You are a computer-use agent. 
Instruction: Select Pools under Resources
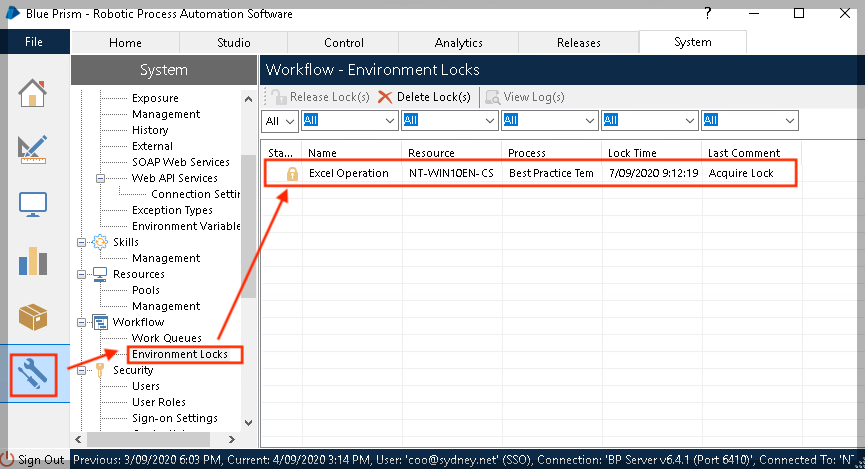146,290
